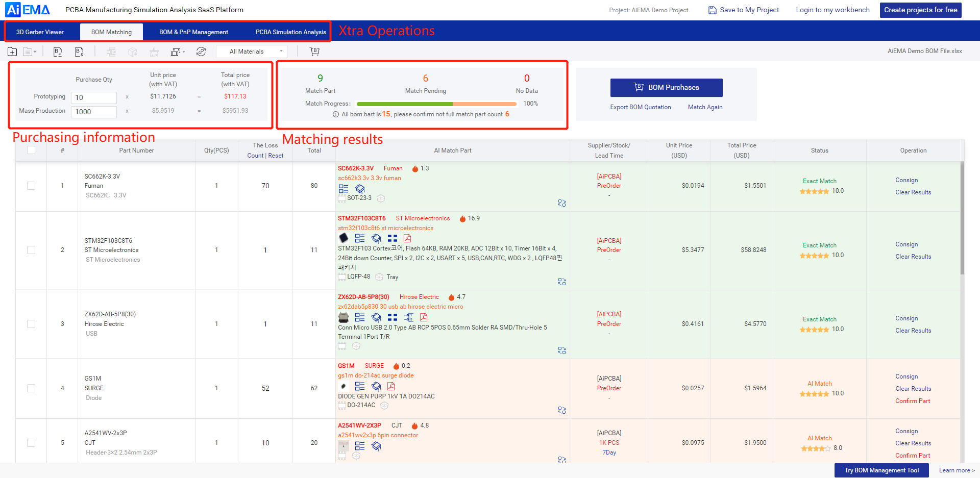
Task: Click the loss count value 70 for SC662K-3.3V
Action: pyautogui.click(x=265, y=186)
